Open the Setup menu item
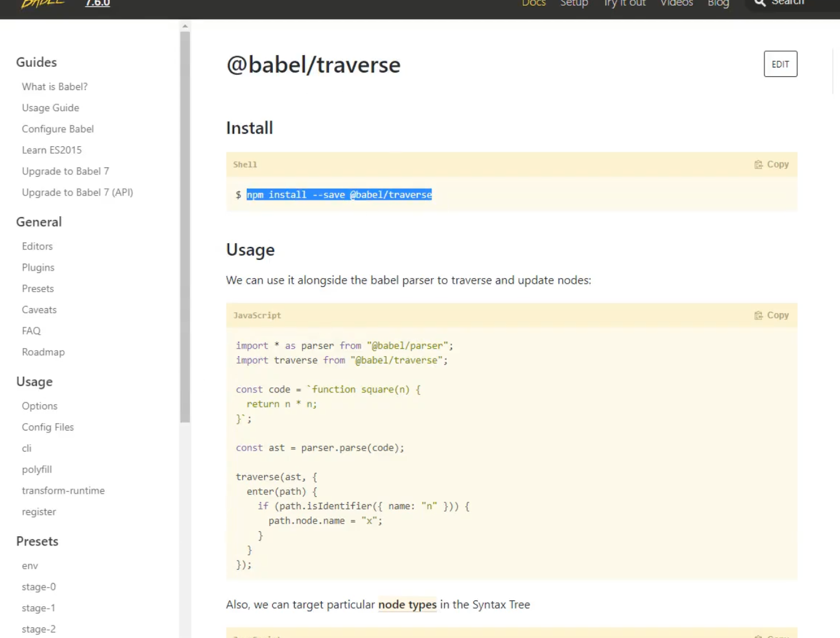Image resolution: width=840 pixels, height=638 pixels. click(574, 3)
